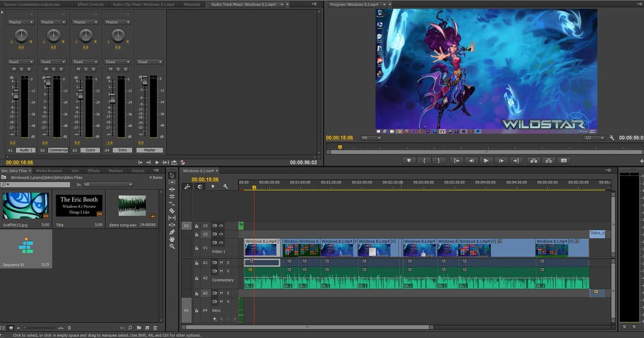Toggle V3 track output eye icon
The width and height of the screenshot is (644, 338).
pos(221,226)
